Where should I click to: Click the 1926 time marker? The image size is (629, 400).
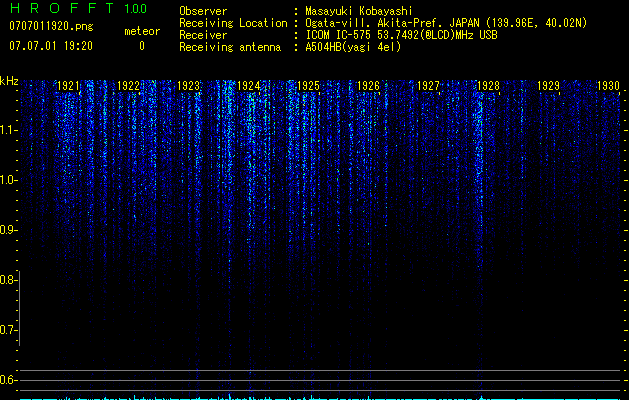tap(368, 86)
